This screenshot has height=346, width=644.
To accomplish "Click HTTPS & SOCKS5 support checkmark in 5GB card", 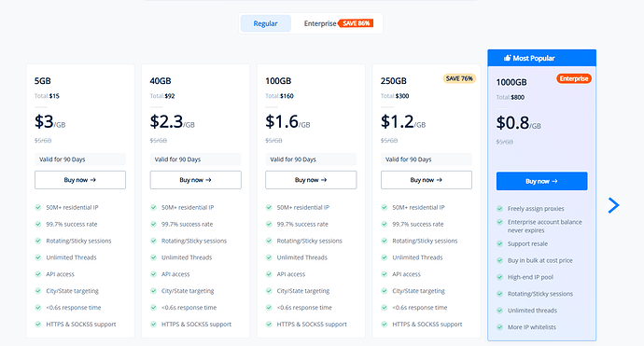I will (x=38, y=325).
